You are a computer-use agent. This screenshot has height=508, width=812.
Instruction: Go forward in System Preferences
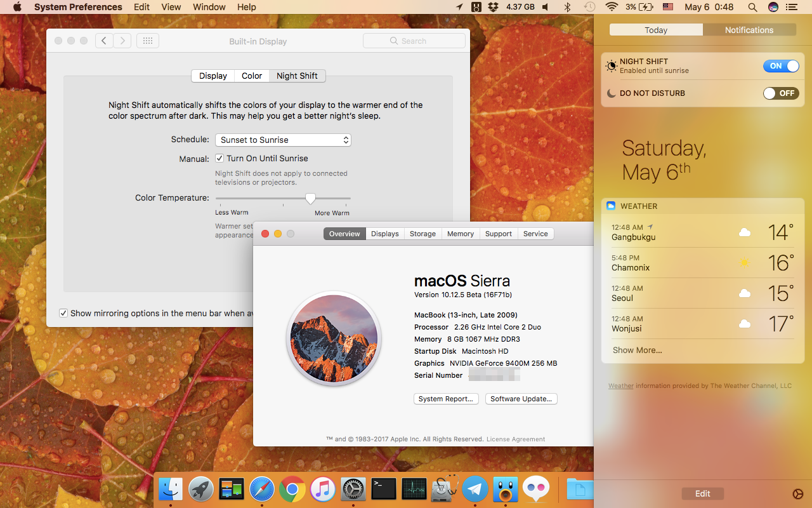(x=122, y=41)
